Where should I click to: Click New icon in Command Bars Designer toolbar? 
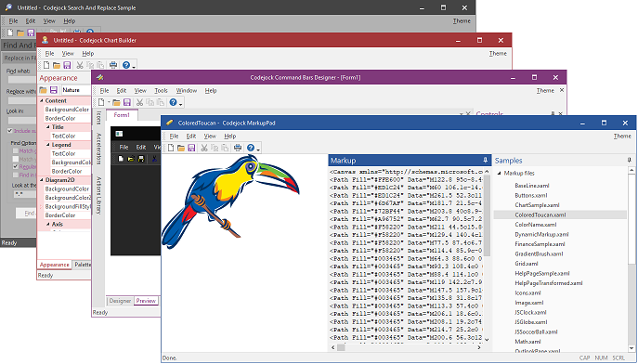tap(101, 102)
